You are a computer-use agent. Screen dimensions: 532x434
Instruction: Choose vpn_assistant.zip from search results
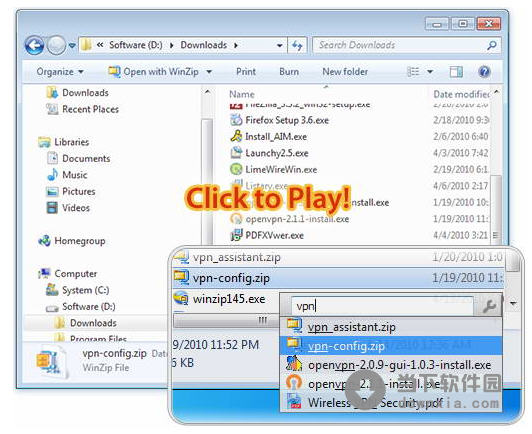click(391, 327)
